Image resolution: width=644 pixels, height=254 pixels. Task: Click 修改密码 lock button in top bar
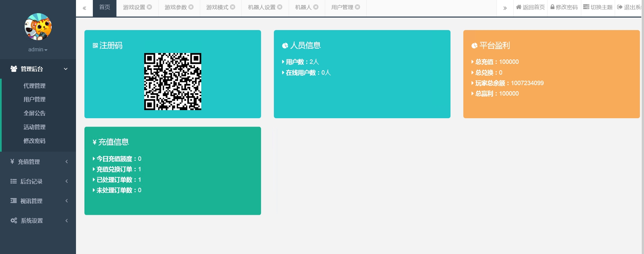tap(564, 7)
